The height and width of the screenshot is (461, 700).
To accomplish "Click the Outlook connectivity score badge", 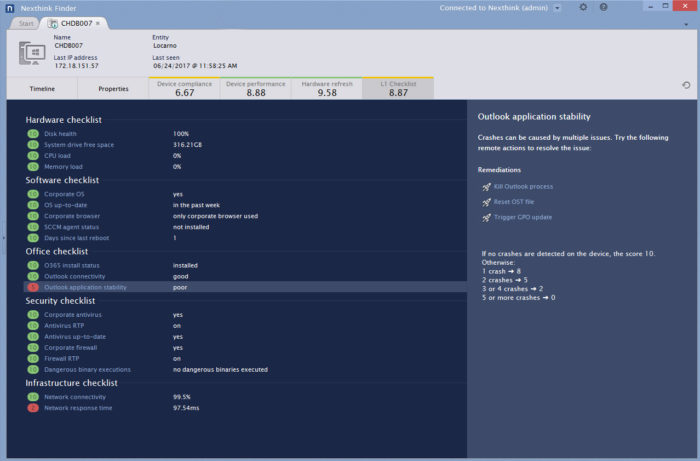I will point(33,276).
